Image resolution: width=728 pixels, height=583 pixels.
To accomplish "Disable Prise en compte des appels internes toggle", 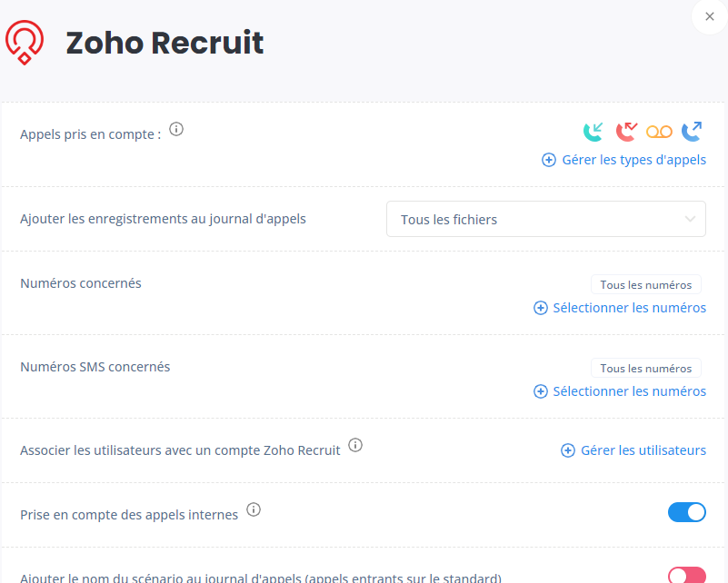I will 687,512.
